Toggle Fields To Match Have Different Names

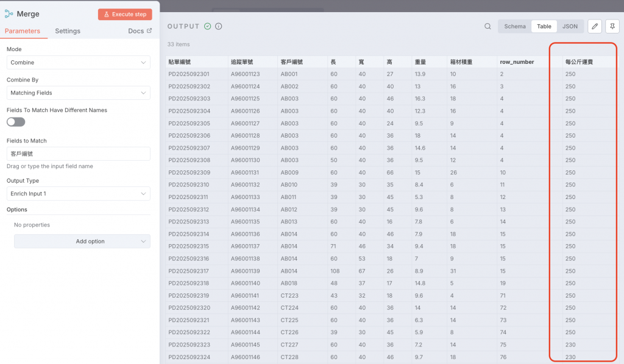16,122
